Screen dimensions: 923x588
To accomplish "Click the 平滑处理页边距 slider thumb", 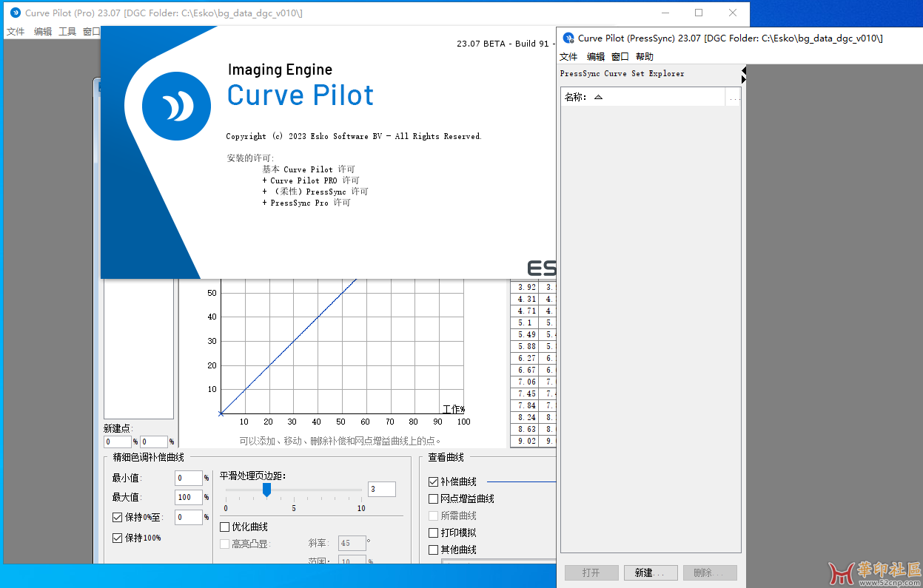I will coord(266,490).
